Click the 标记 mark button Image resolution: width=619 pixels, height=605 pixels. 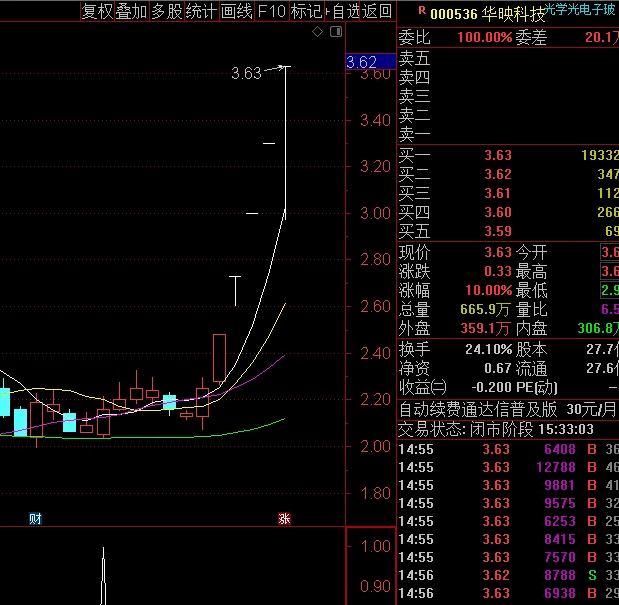[x=306, y=11]
